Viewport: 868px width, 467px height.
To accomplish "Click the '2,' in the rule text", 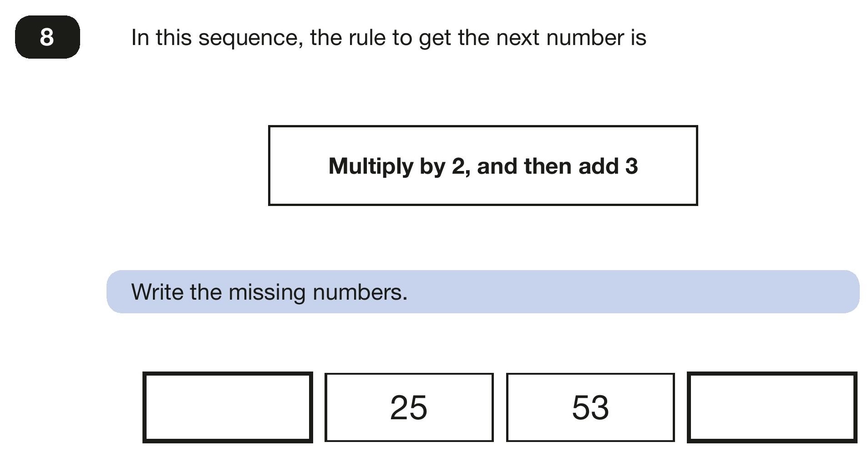I will pyautogui.click(x=461, y=167).
